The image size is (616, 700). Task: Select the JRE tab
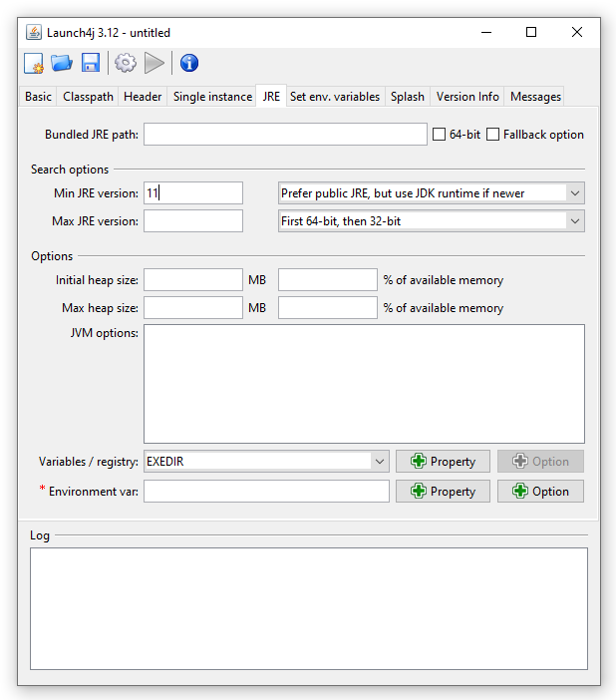tap(271, 96)
